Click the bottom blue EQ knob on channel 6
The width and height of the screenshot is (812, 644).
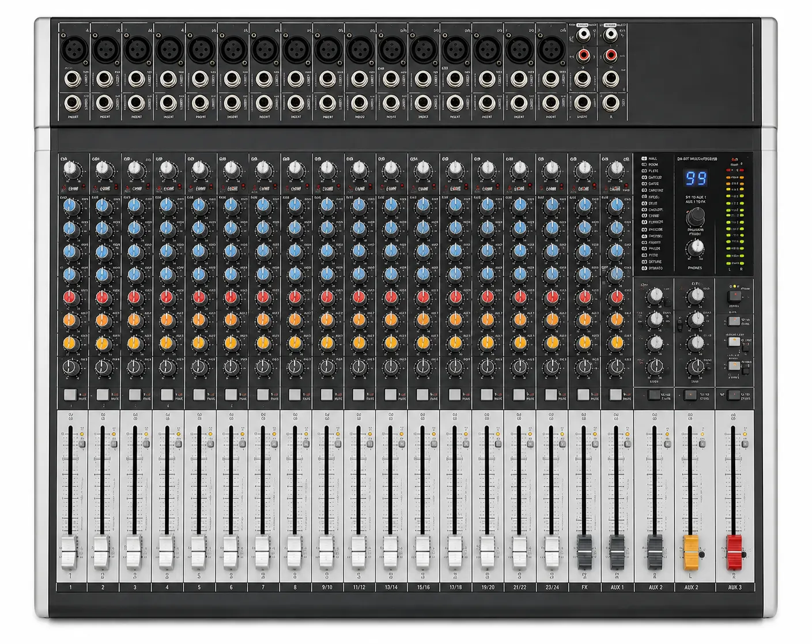[231, 274]
